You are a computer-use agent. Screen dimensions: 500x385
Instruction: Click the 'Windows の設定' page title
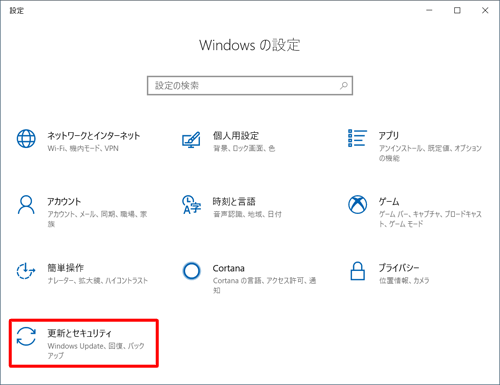[250, 45]
